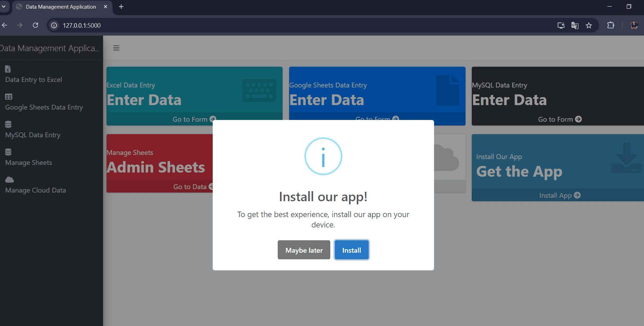The height and width of the screenshot is (326, 644).
Task: Click Go to Data on the Admin Sheets card
Action: coord(193,186)
